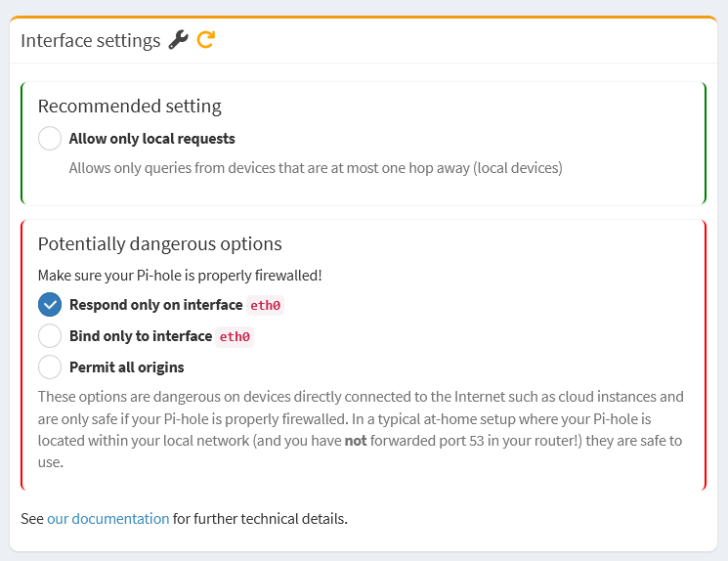Click the "Allow only local requests" label text
This screenshot has width=728, height=561.
tap(151, 139)
